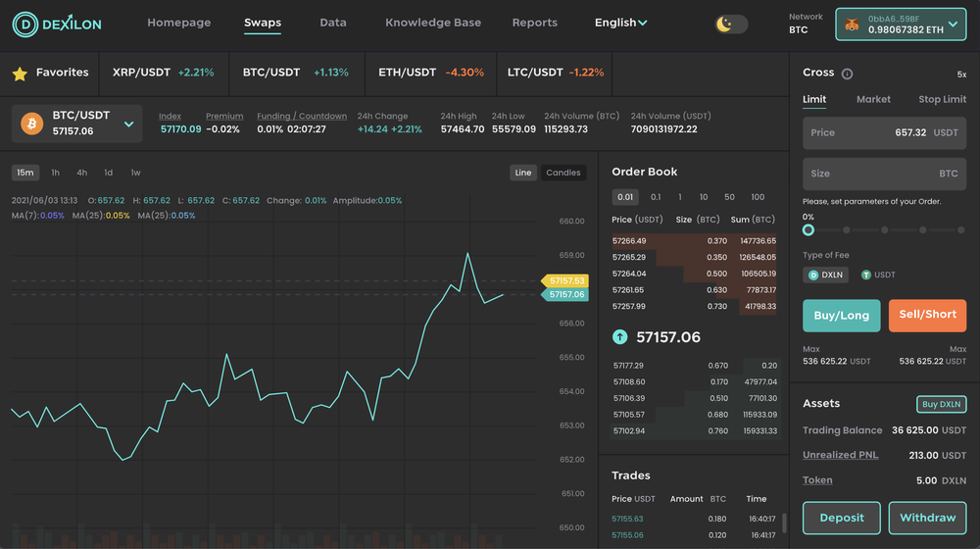Click the MetaMask fox wallet icon

853,25
